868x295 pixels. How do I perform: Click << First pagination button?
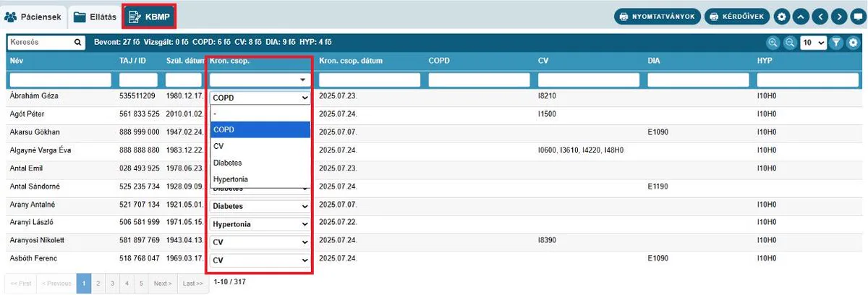20,283
